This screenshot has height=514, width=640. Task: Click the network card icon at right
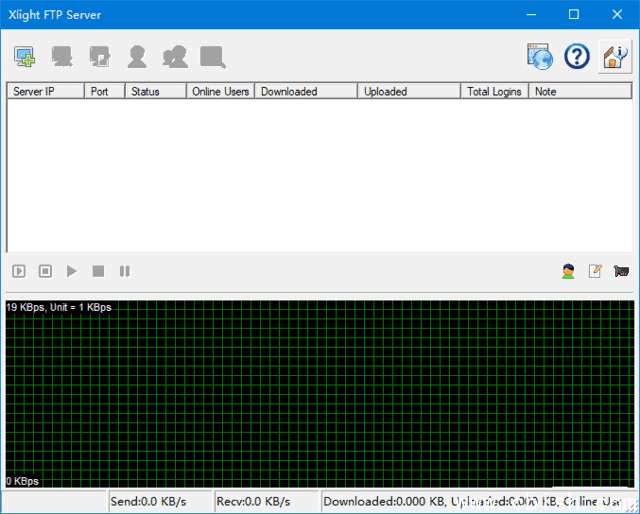[x=621, y=271]
